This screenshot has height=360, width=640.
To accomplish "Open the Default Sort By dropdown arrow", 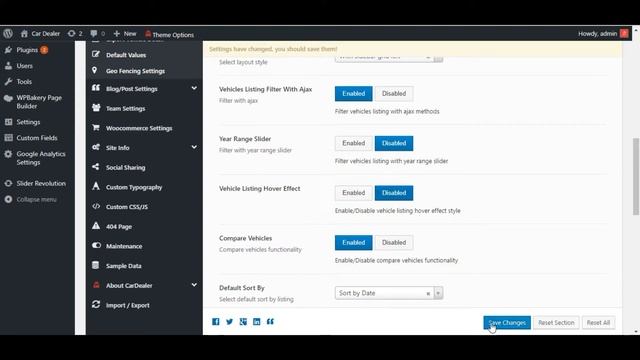I will 438,293.
